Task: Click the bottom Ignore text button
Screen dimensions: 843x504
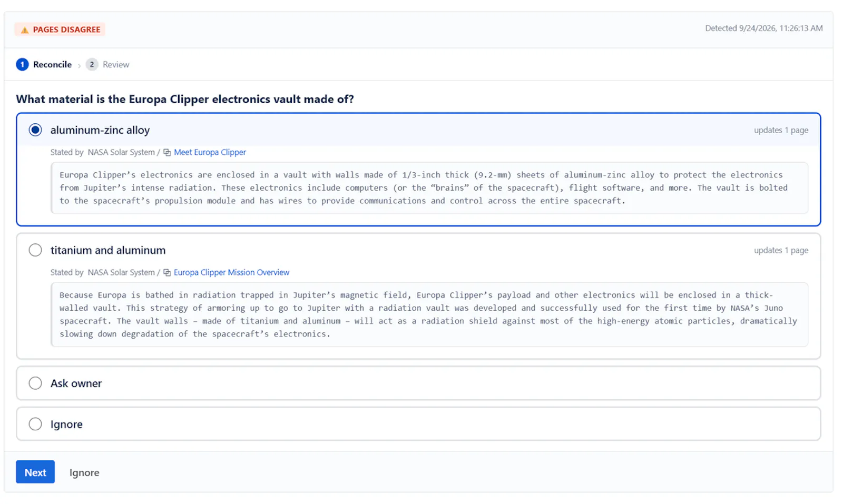Action: (x=84, y=473)
